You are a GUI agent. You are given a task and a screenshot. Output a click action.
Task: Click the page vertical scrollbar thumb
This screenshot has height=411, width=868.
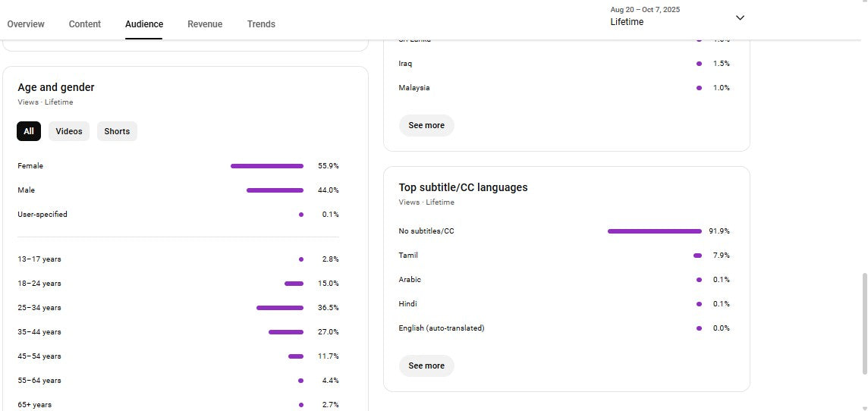click(x=863, y=323)
